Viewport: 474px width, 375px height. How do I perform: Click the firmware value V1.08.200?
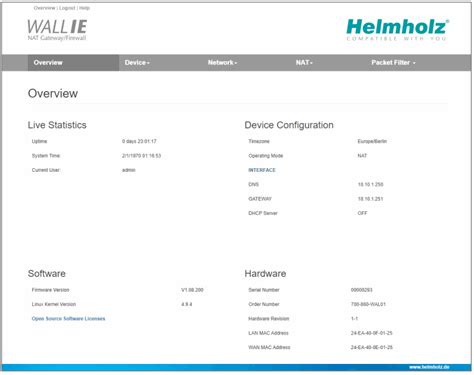tap(192, 290)
